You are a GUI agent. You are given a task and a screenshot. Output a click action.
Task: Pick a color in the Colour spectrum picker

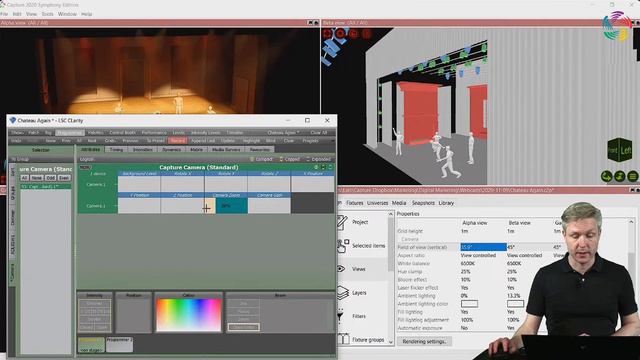coord(189,315)
